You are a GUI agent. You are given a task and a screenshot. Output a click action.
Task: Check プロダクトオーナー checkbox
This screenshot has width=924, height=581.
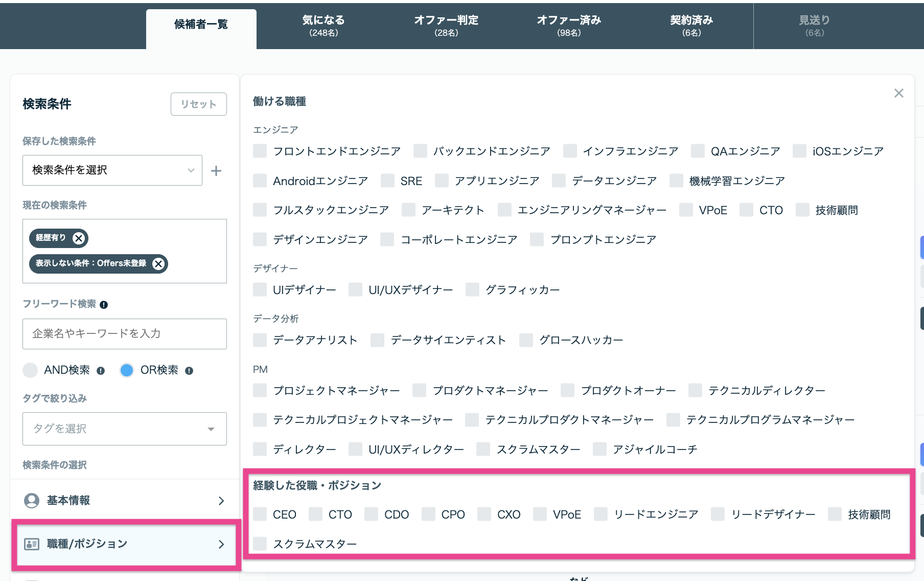(x=568, y=390)
